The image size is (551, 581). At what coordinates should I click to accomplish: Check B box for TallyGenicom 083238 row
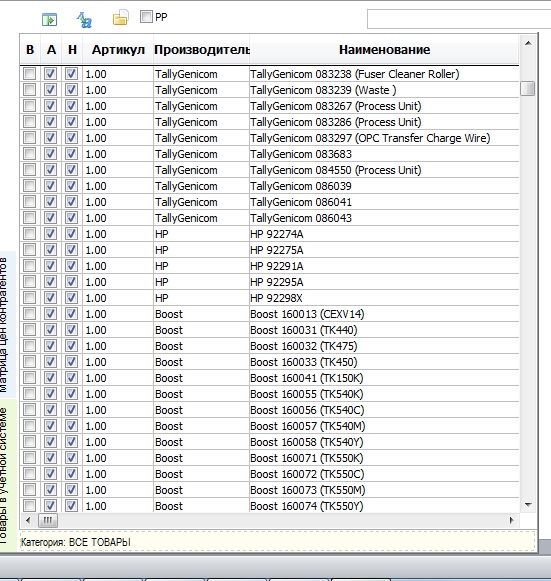point(30,73)
